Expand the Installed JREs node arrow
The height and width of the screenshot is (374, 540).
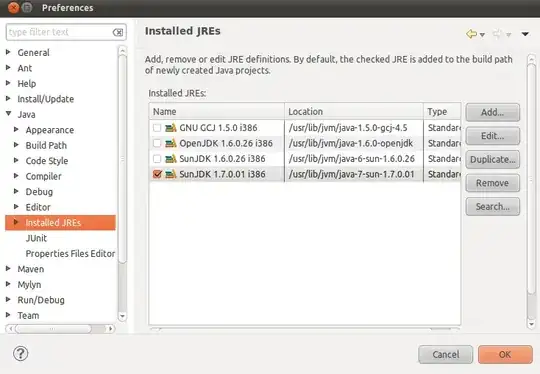(x=16, y=222)
